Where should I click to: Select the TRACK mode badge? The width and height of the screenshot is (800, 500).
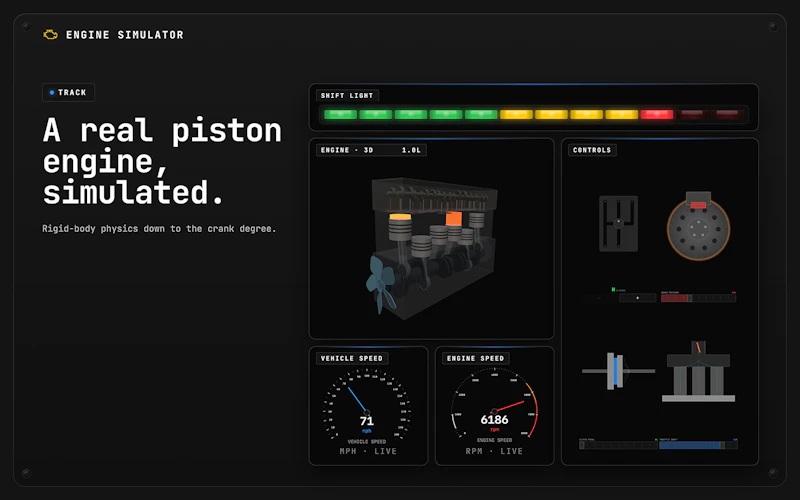click(68, 92)
